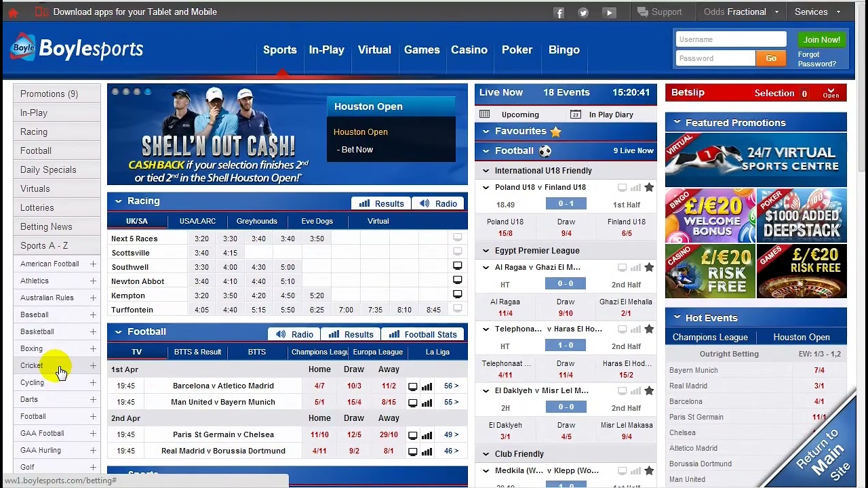Screen dimensions: 868x488
Task: Open live stream icon for Southwell race
Action: (x=458, y=266)
